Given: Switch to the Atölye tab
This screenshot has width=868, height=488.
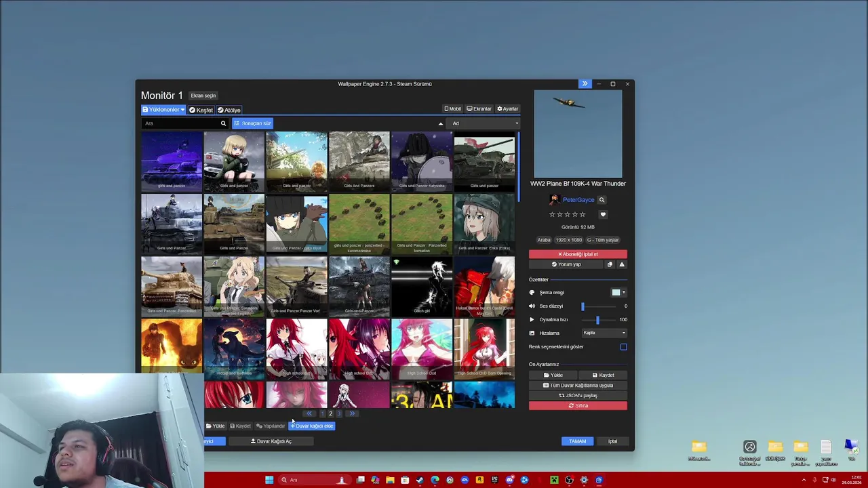Looking at the screenshot, I should pos(229,110).
